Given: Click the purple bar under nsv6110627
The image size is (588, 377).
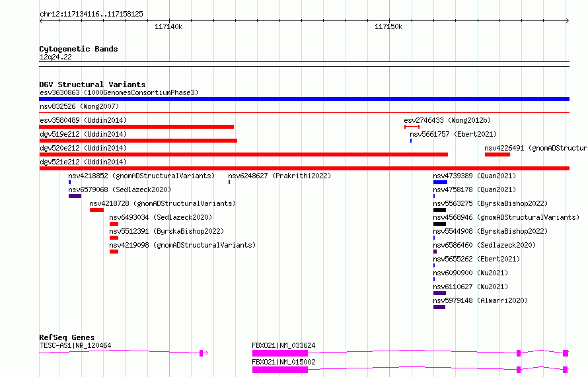Looking at the screenshot, I should pos(439,293).
